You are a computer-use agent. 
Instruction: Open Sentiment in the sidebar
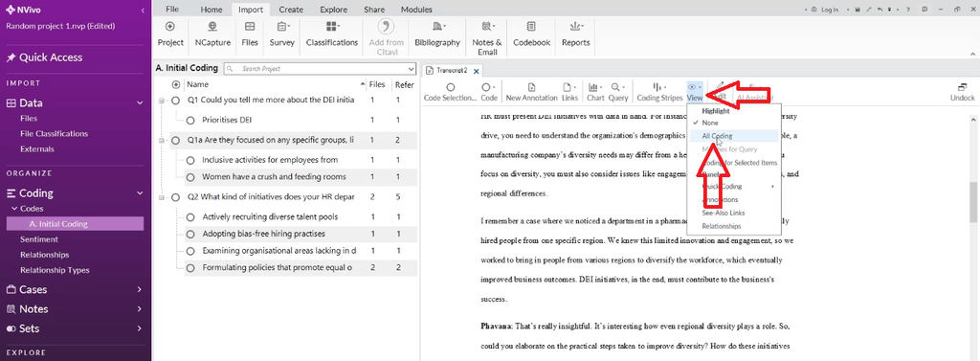(x=38, y=239)
